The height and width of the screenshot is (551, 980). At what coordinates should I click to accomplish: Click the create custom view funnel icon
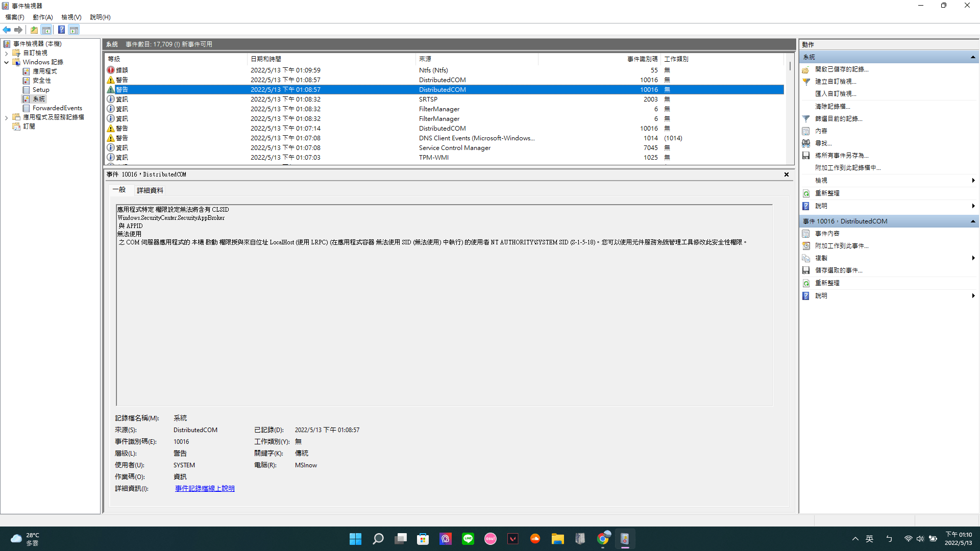tap(806, 82)
